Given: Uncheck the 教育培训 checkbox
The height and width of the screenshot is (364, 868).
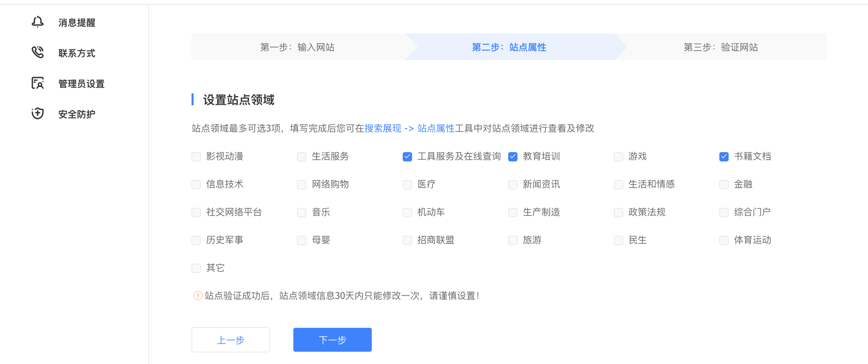Looking at the screenshot, I should click(513, 157).
